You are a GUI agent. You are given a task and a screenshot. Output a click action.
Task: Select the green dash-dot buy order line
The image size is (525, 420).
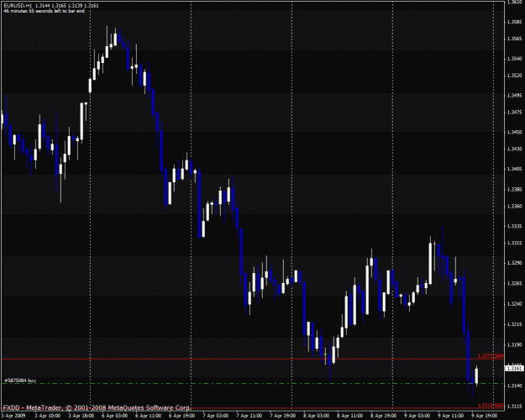pyautogui.click(x=253, y=384)
